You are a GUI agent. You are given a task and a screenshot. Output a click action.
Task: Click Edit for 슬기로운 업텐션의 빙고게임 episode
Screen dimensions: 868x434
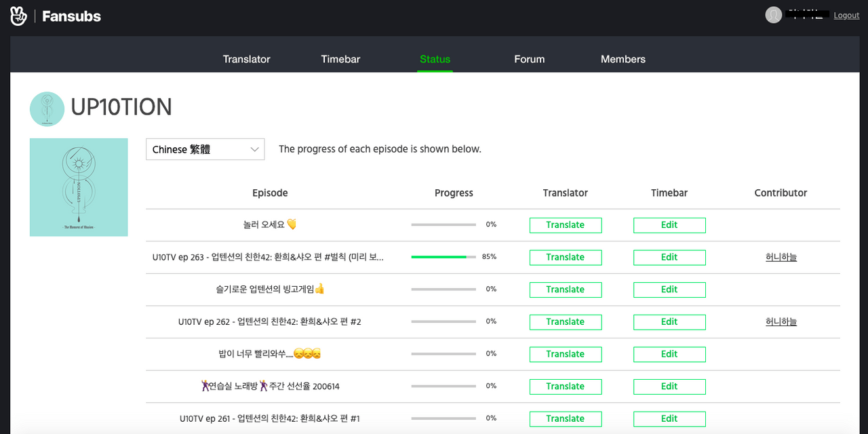click(x=669, y=290)
